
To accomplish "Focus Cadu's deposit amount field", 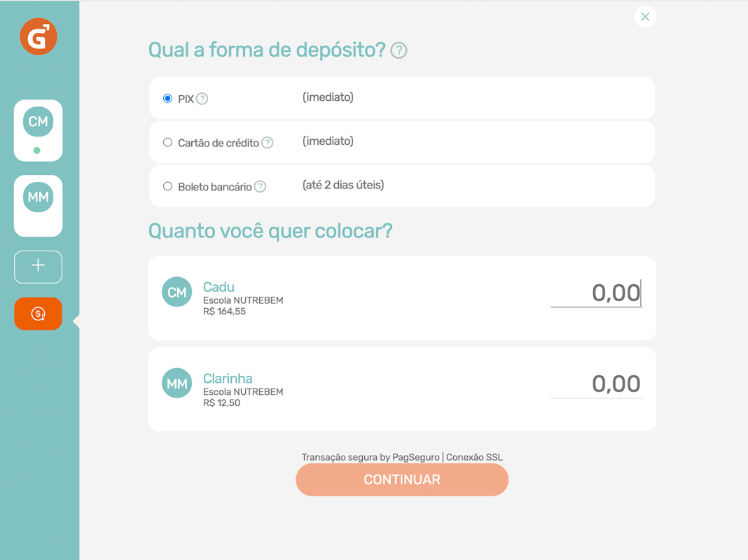I will point(596,293).
